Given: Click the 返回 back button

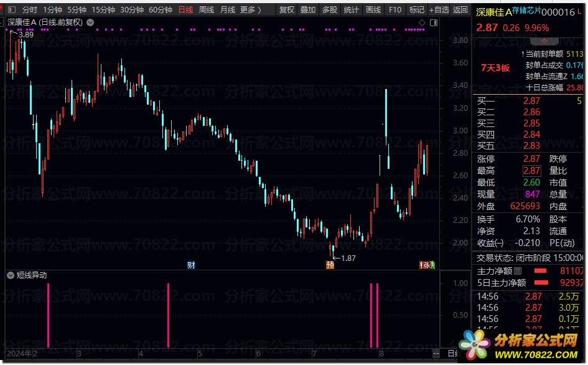Looking at the screenshot, I should coord(460,10).
